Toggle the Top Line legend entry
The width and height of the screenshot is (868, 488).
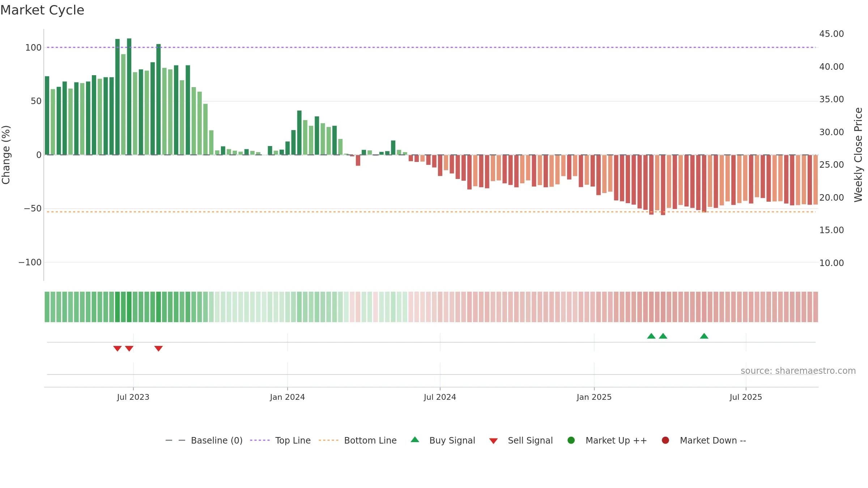280,440
